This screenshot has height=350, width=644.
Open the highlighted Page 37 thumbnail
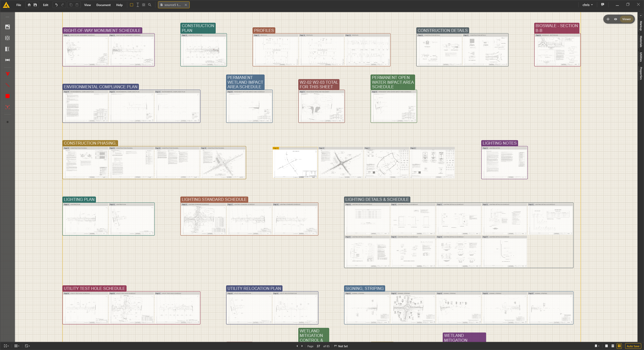295,163
